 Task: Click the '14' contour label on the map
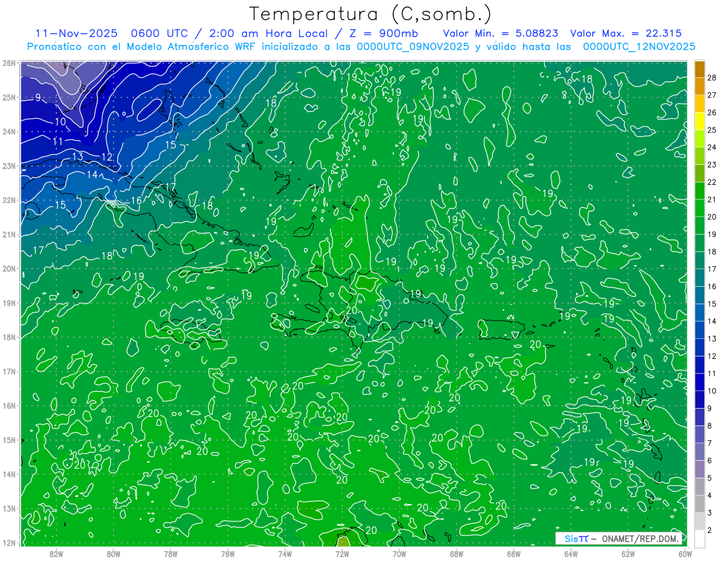(92, 175)
